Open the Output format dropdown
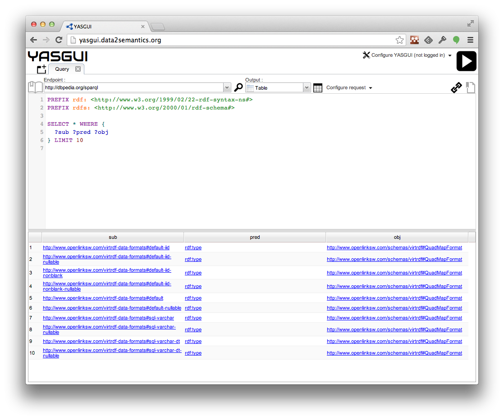The height and width of the screenshot is (420, 504). tap(307, 88)
